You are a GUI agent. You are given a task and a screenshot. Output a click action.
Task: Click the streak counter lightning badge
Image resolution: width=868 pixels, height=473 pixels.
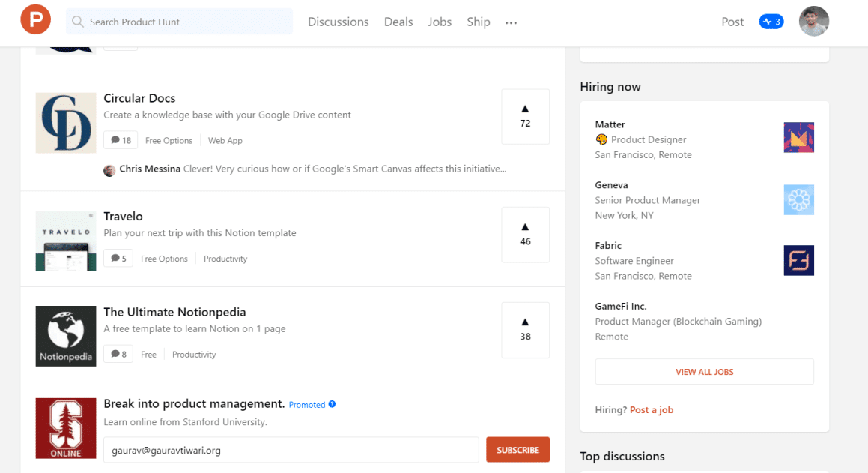tap(771, 21)
